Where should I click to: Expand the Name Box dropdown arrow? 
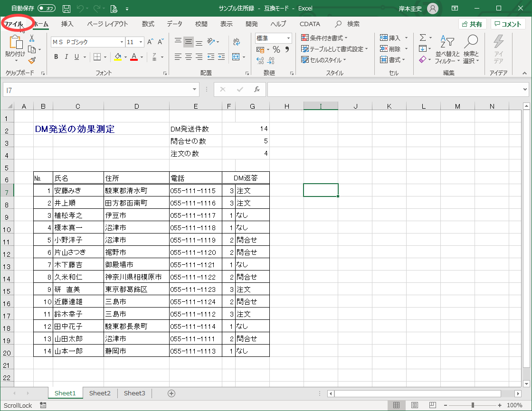(195, 89)
